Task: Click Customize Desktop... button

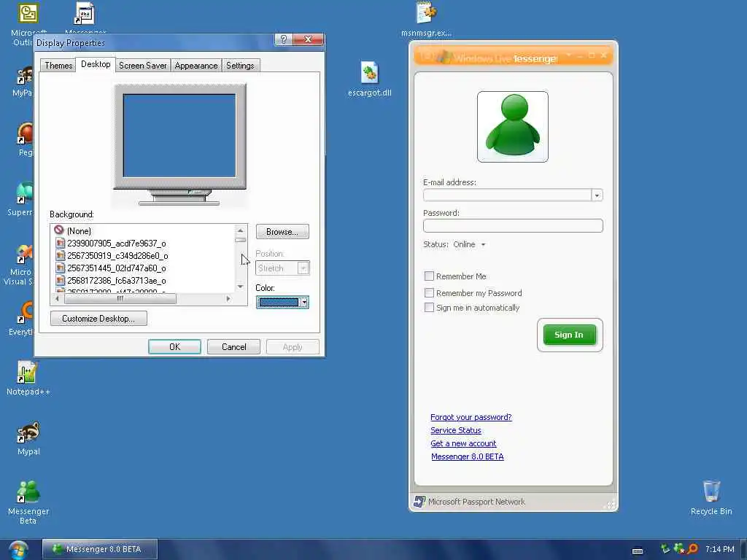Action: [98, 319]
